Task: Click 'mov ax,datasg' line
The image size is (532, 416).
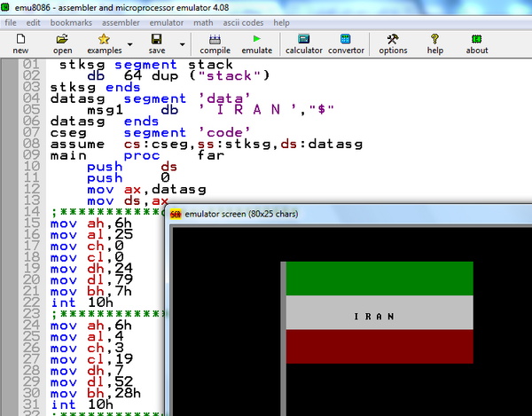Action: click(146, 189)
